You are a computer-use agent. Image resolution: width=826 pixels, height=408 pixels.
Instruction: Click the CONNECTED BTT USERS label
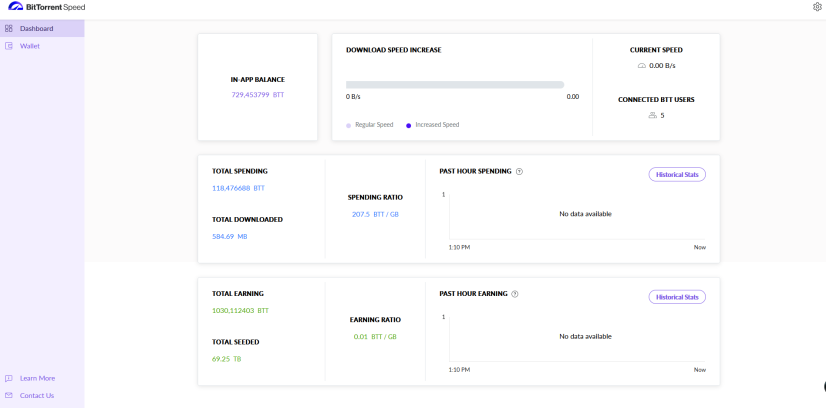[x=656, y=99]
